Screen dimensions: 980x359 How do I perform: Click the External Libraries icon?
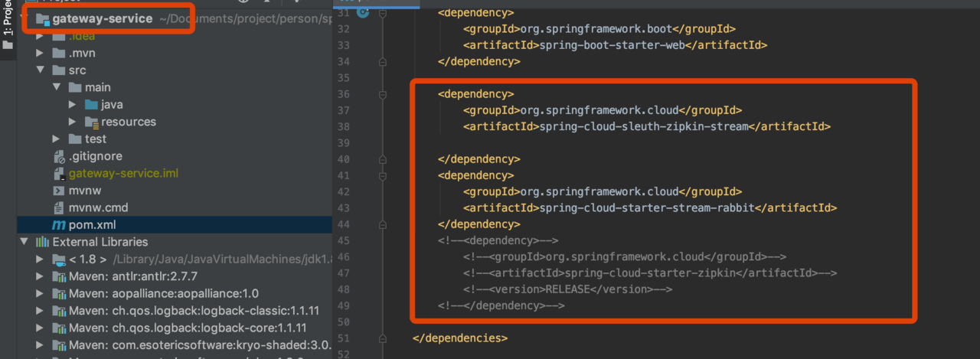tap(42, 242)
